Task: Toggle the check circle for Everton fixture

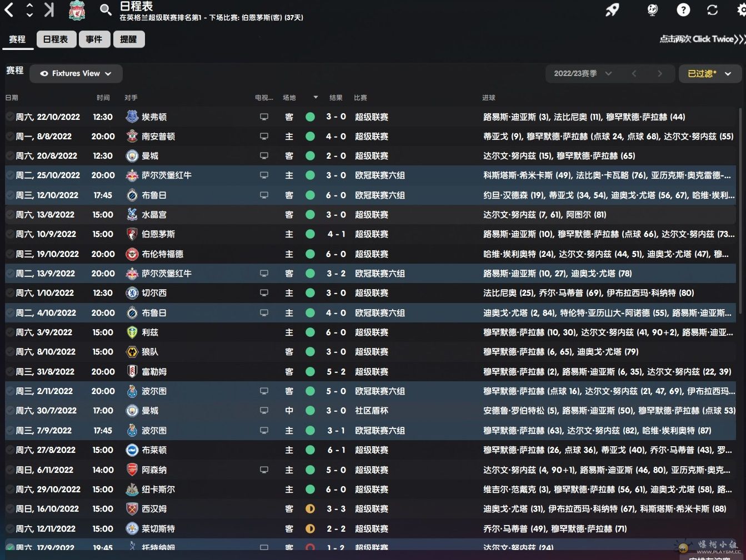Action: click(10, 117)
